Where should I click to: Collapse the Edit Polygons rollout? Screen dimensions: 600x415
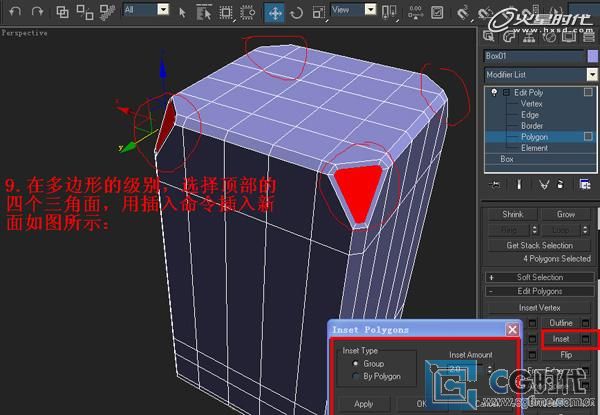[540, 291]
